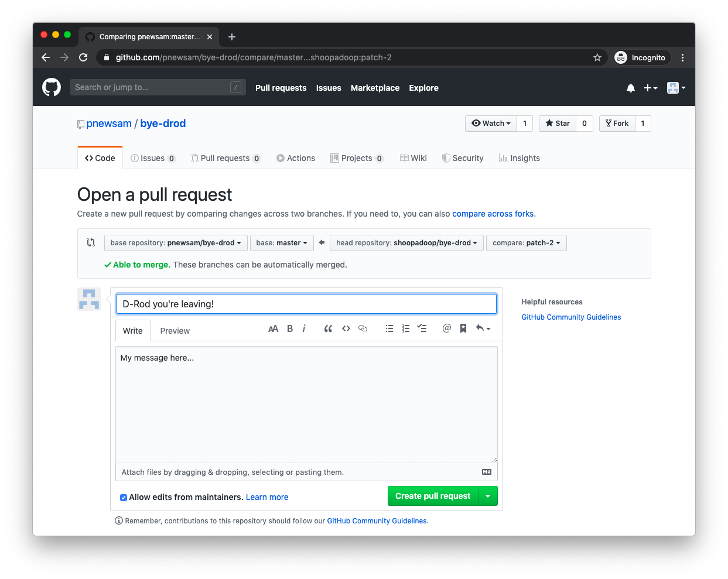Insert a link in the comment
This screenshot has width=728, height=579.
[363, 328]
